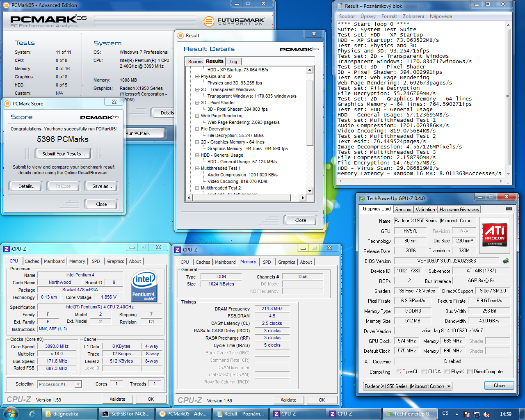Image resolution: width=525 pixels, height=420 pixels.
Task: Click the Futuremark Corporation logo
Action: coord(234,21)
